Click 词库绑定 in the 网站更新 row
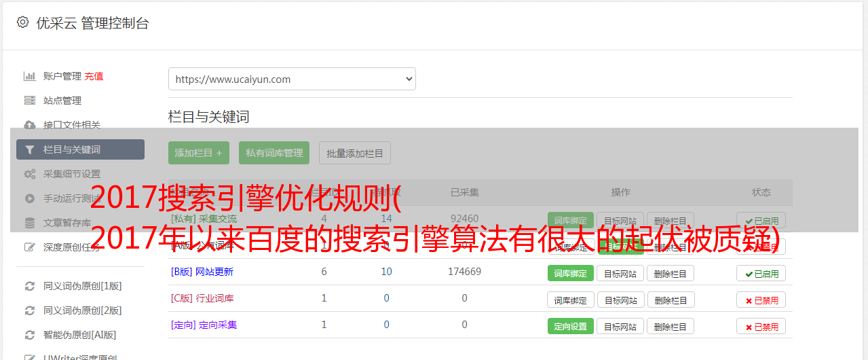 571,273
